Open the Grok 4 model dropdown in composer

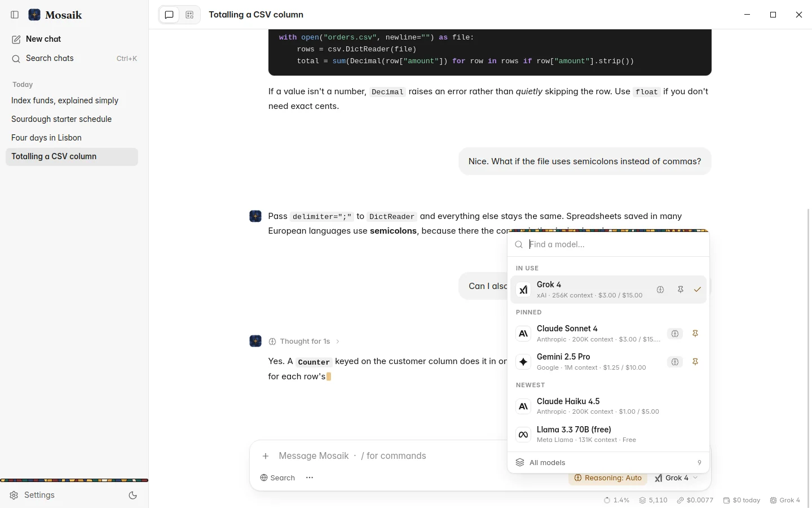click(677, 478)
